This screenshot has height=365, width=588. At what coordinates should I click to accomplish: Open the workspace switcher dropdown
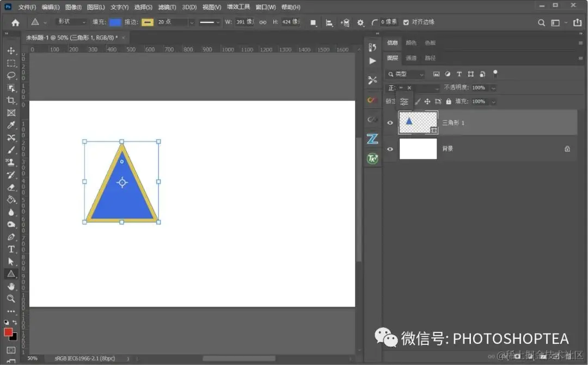click(x=559, y=22)
